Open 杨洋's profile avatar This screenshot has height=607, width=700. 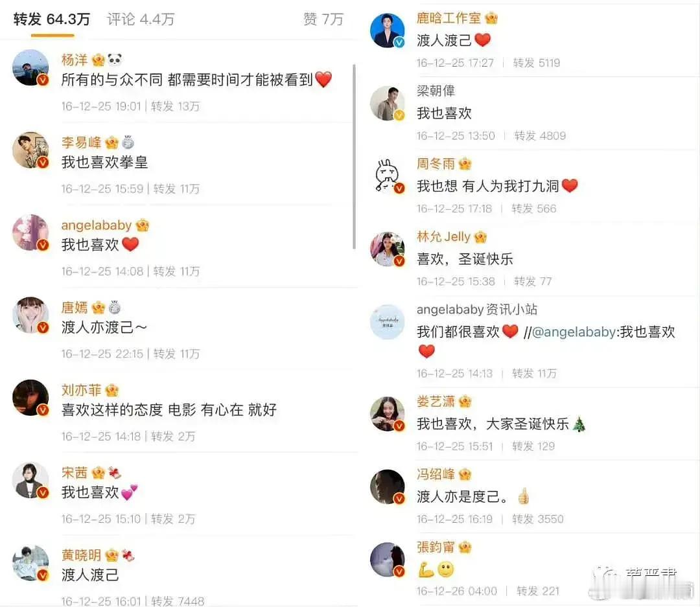(30, 67)
